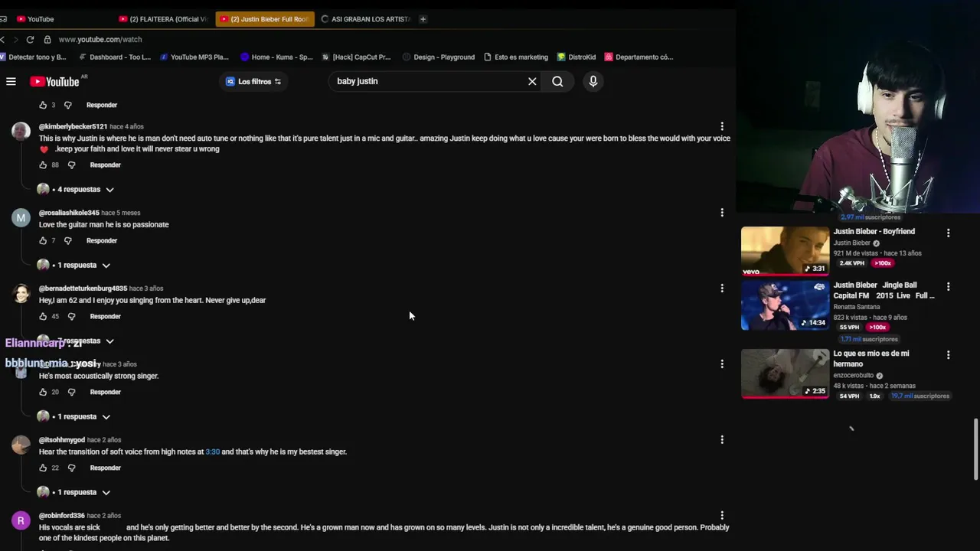Open a new browser tab
Image resolution: width=980 pixels, height=551 pixels.
(423, 19)
